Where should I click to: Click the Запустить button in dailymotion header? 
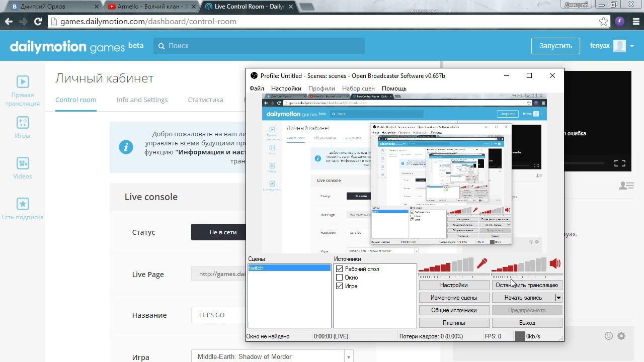(556, 46)
